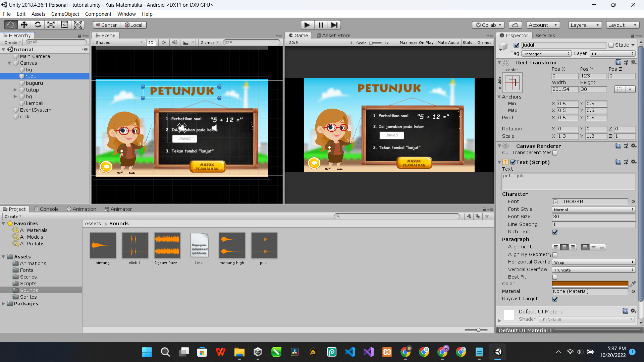Select the Rotate tool
644x362 pixels.
click(38, 25)
